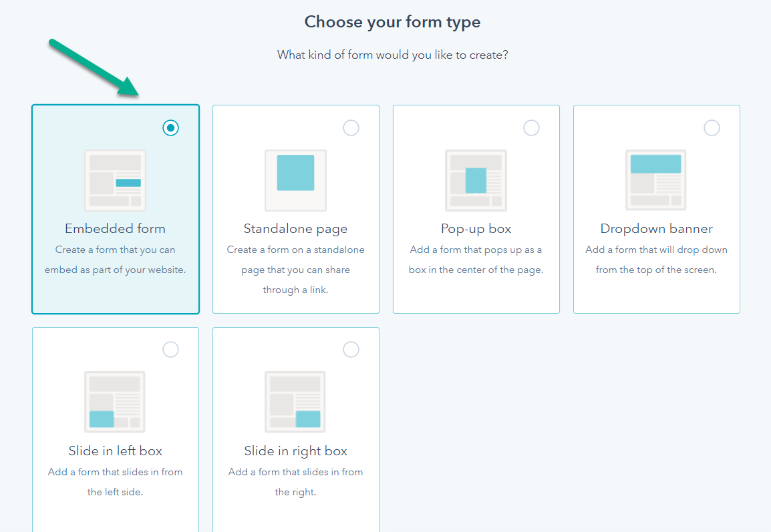
Task: Click the Slide in left box description text
Action: tap(115, 481)
